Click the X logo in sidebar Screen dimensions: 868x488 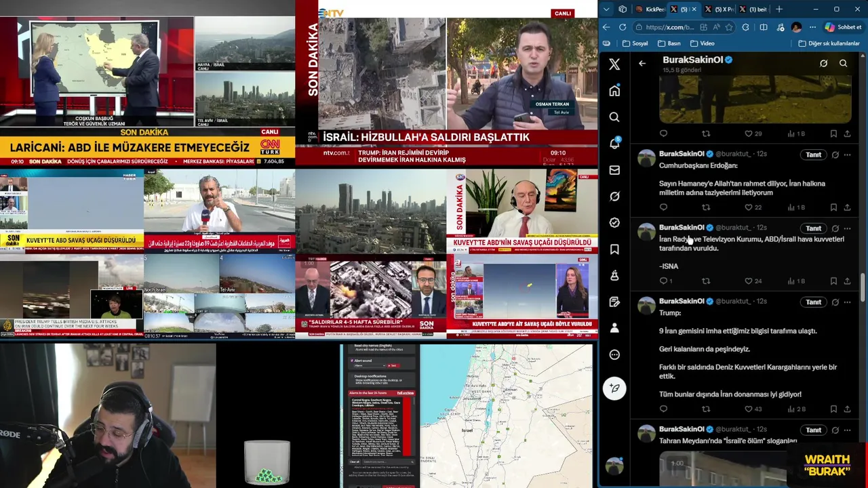614,64
